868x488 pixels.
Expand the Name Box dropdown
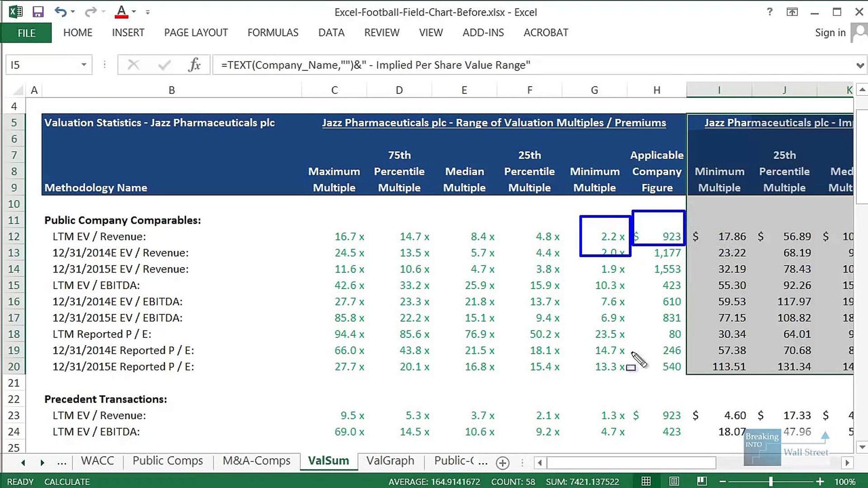[84, 65]
